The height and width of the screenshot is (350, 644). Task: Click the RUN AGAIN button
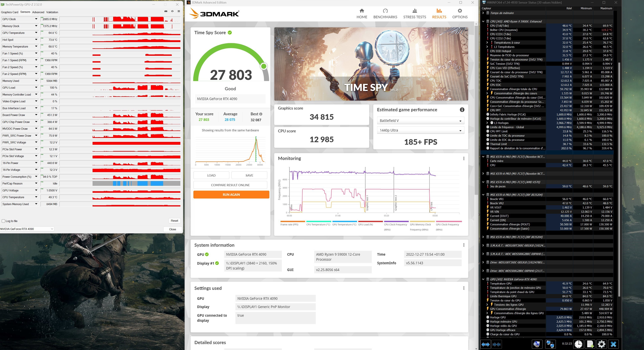(x=231, y=194)
